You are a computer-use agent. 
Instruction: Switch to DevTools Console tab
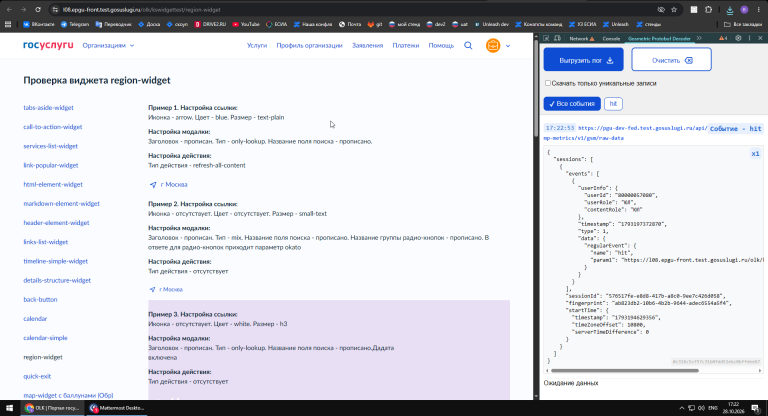click(611, 38)
